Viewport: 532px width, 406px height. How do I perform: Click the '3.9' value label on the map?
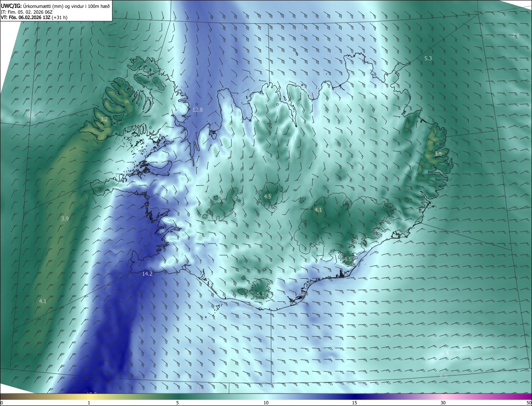pos(65,218)
